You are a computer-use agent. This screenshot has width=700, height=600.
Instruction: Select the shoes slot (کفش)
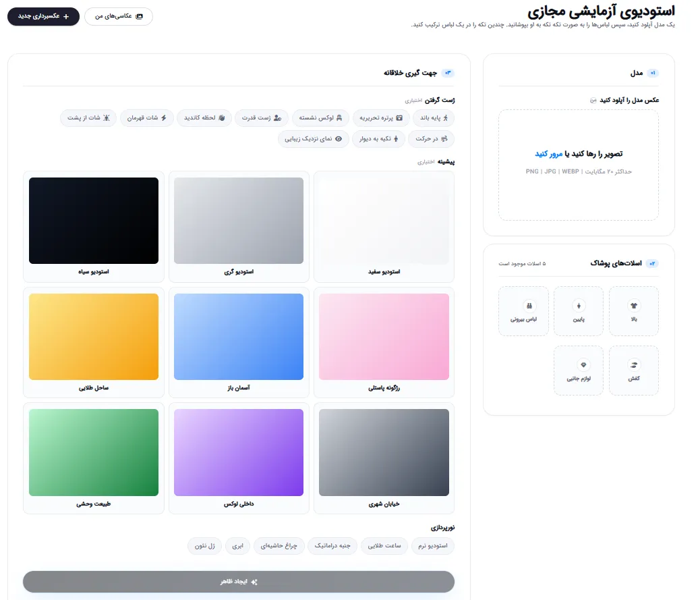point(633,371)
